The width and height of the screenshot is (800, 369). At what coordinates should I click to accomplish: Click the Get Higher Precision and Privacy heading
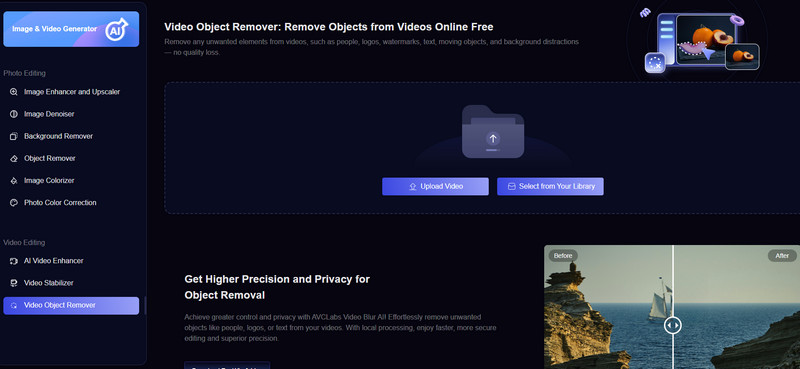pos(277,287)
